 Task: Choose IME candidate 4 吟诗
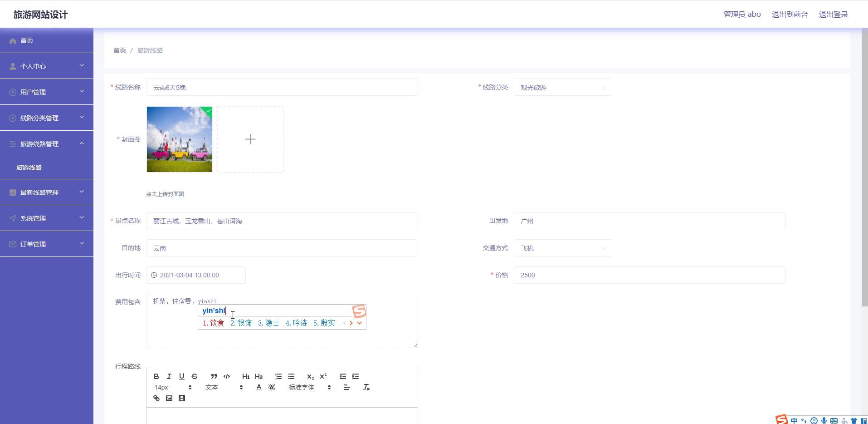point(297,323)
